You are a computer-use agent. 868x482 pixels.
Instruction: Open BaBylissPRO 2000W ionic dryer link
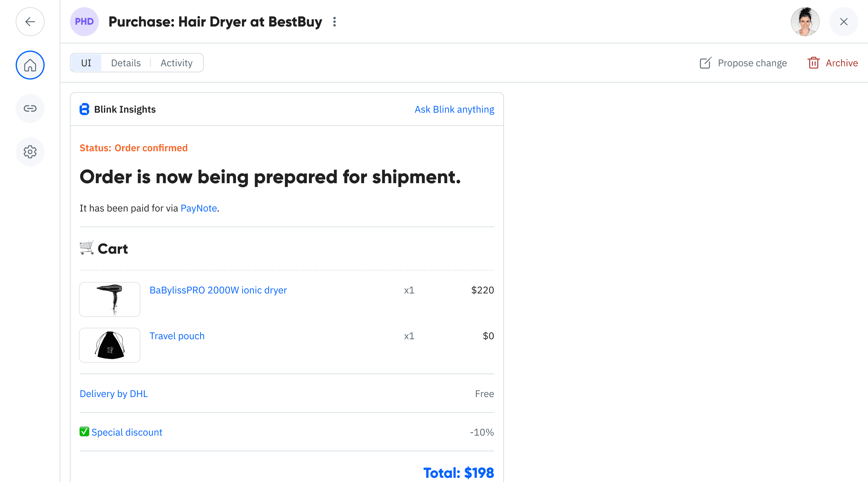(218, 290)
